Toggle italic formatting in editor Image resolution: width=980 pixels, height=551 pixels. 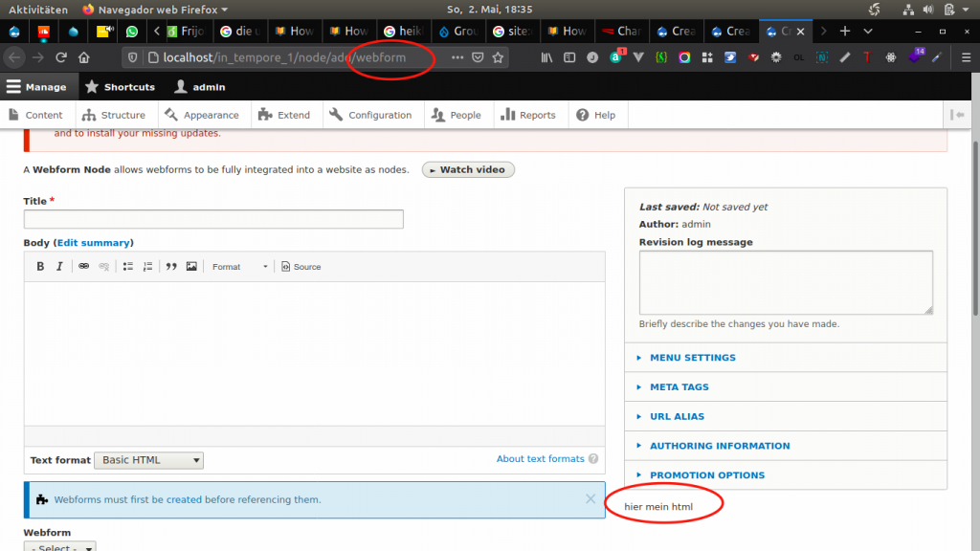59,267
